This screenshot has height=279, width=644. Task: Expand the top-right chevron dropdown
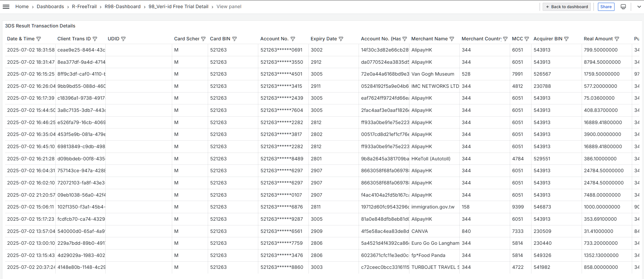pos(639,7)
